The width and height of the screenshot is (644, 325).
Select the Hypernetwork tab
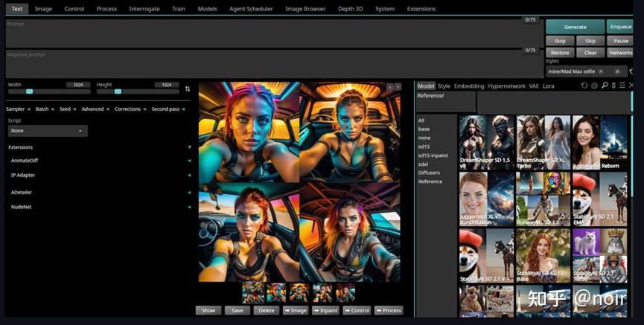click(506, 86)
